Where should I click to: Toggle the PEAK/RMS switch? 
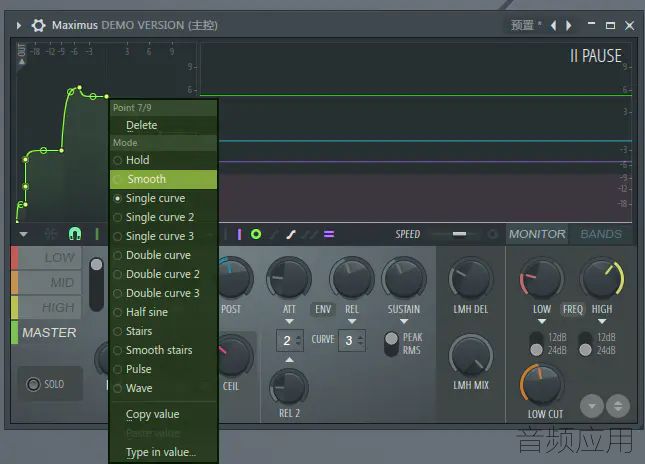(x=391, y=344)
